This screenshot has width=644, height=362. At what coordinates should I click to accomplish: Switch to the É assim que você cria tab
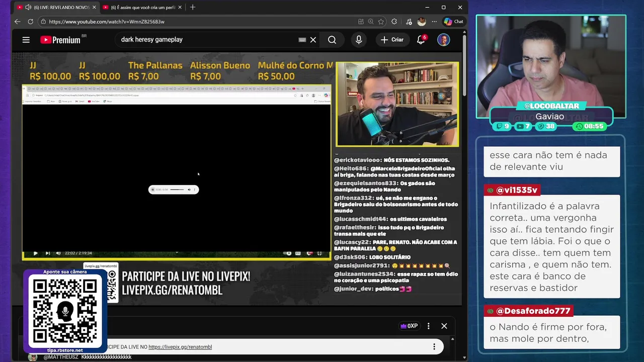pos(142,7)
